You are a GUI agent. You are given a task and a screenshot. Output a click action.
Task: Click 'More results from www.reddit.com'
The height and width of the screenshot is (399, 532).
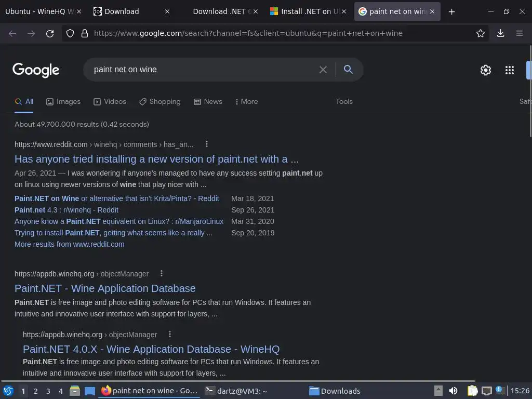tap(70, 244)
